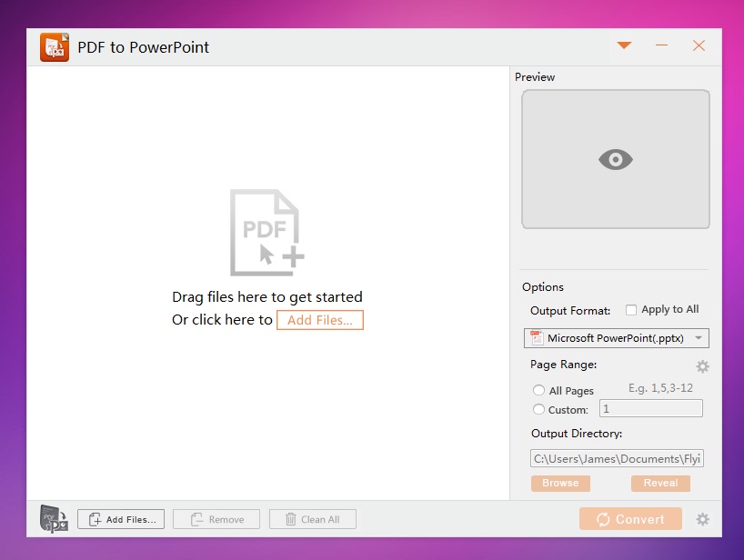Click the PDF drop zone icon

pyautogui.click(x=266, y=233)
